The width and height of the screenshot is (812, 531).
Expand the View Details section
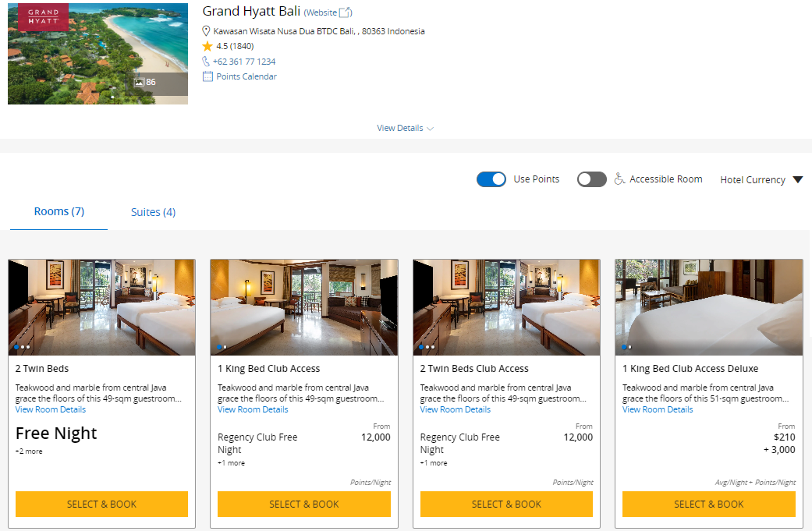click(x=405, y=128)
